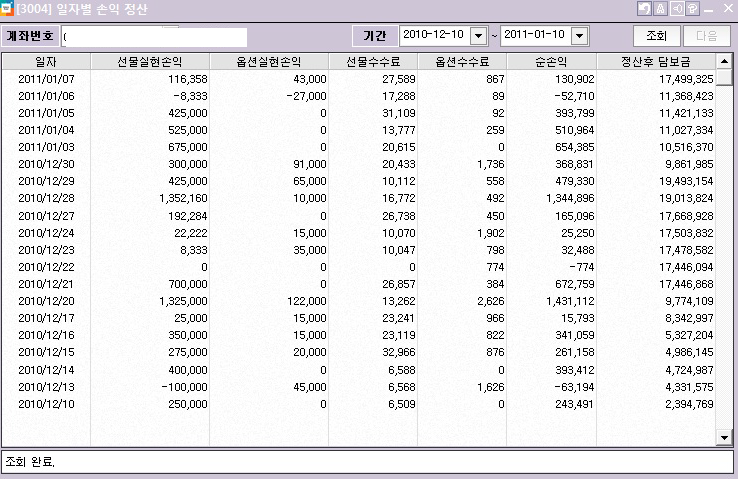
Task: Select the 2011/01/05 date cell
Action: 46,113
